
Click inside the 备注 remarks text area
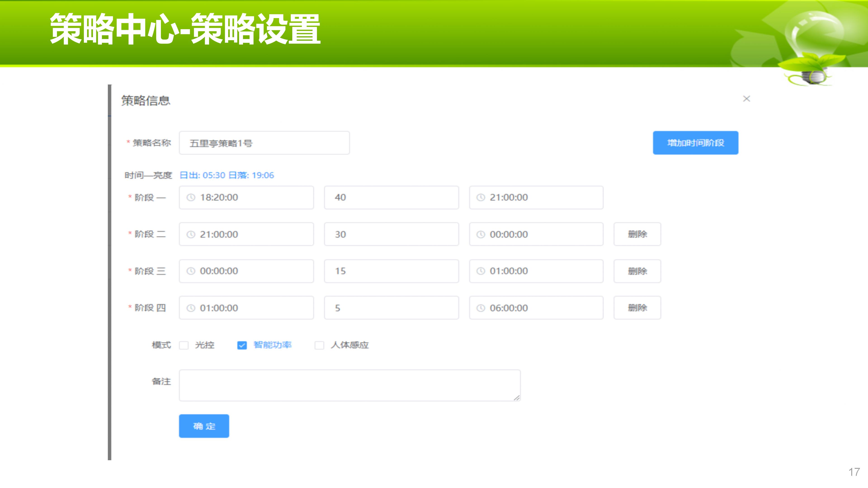[349, 385]
